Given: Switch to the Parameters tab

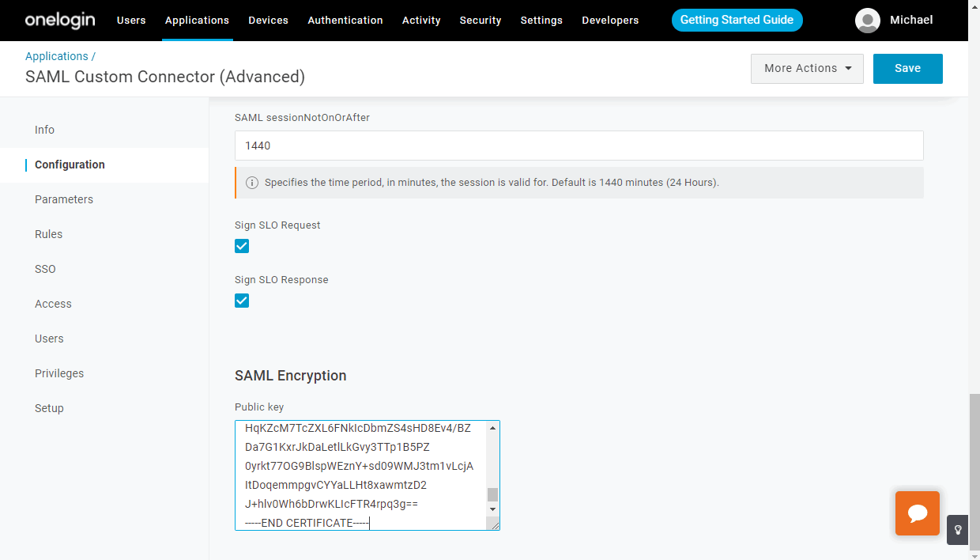Looking at the screenshot, I should point(64,199).
